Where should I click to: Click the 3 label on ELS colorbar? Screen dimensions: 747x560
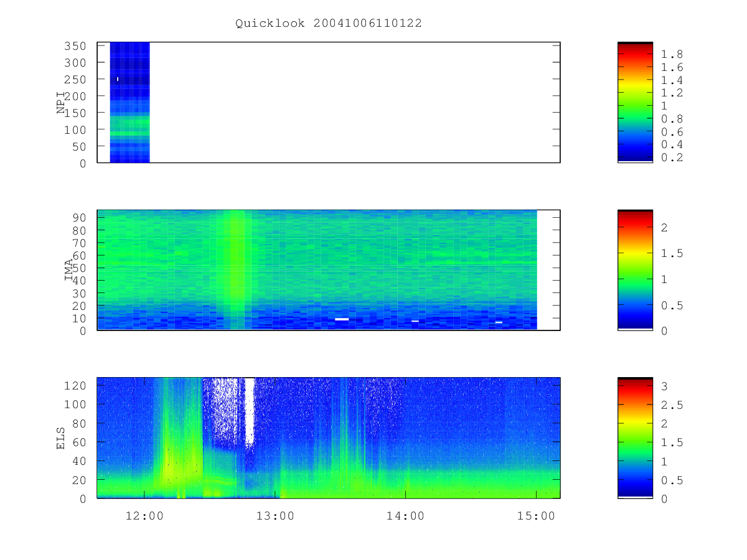coord(664,386)
